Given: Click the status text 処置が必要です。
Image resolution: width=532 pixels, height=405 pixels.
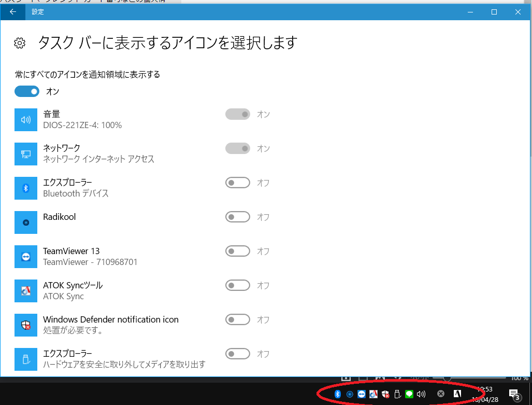Looking at the screenshot, I should (73, 330).
